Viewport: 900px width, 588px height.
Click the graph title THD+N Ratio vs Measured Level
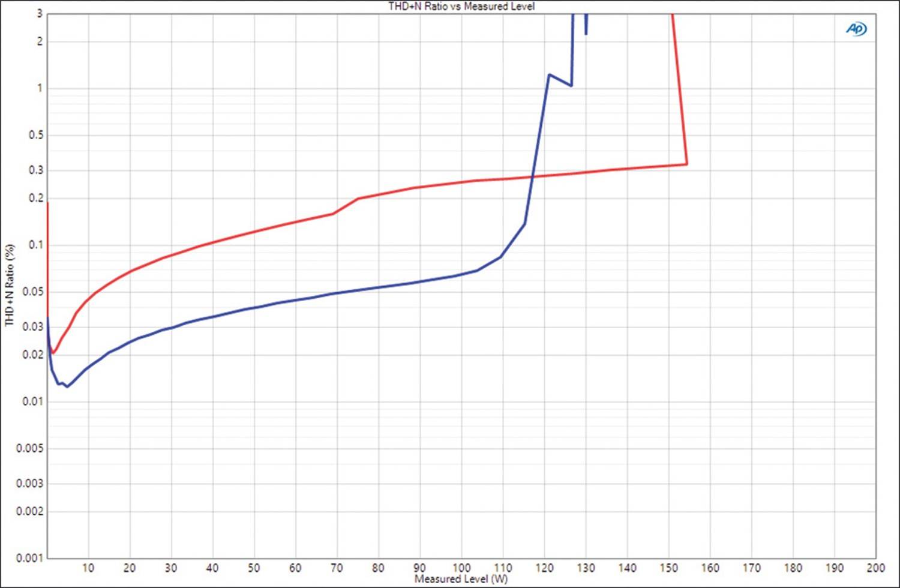pos(461,6)
